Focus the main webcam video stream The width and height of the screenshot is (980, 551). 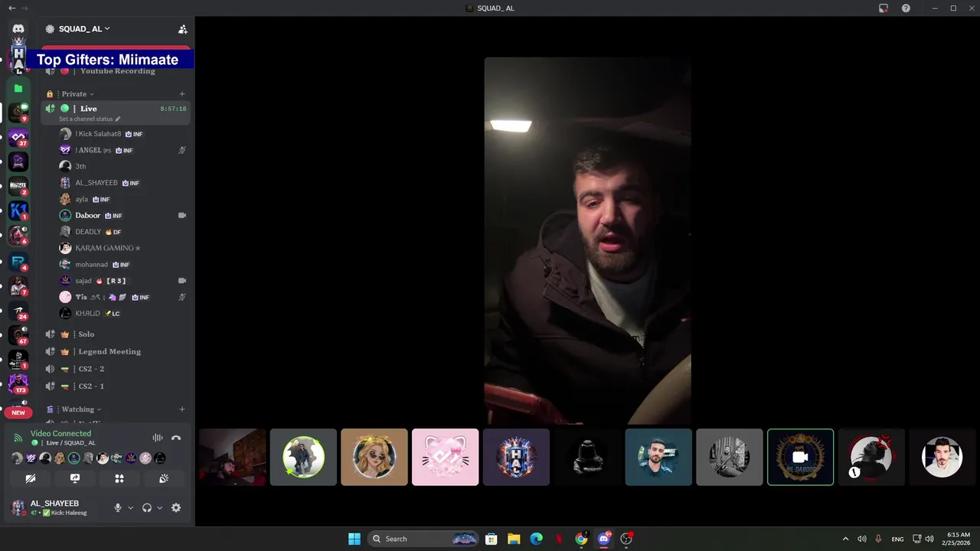click(x=587, y=240)
